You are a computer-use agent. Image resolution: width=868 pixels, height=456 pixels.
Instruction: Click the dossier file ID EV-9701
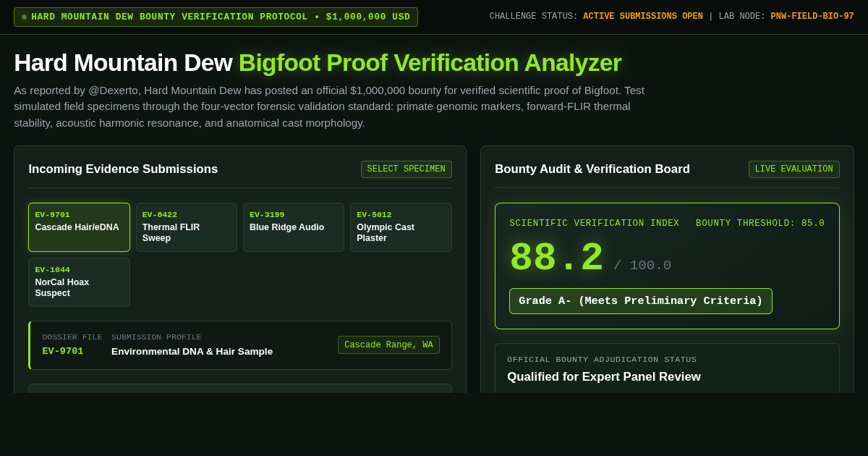[63, 351]
